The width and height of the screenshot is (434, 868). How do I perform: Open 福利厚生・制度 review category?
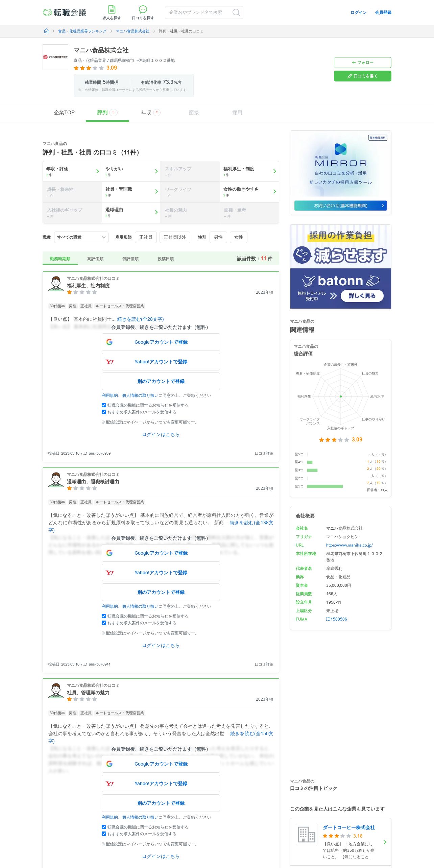(249, 171)
